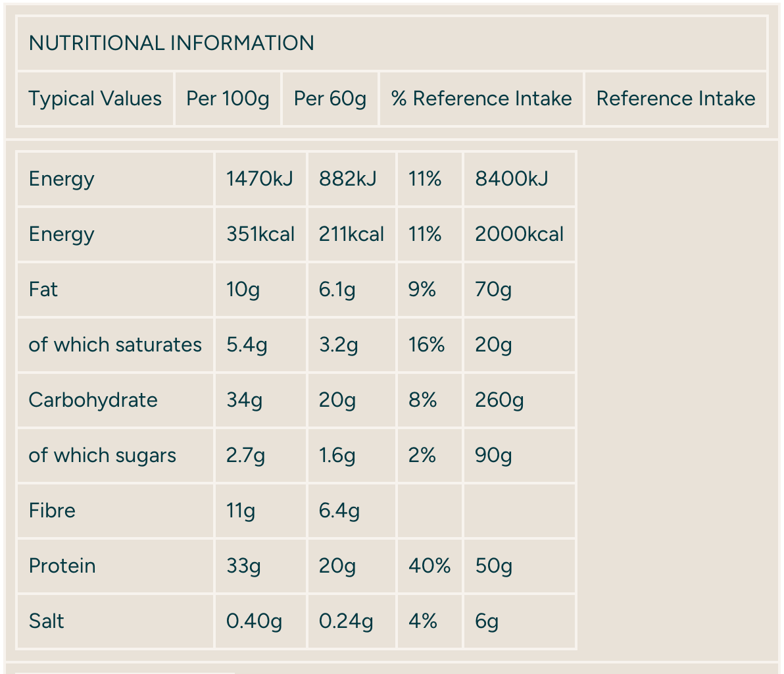Select the Typical Values column header
Screen dimensions: 784x674
[x=95, y=99]
